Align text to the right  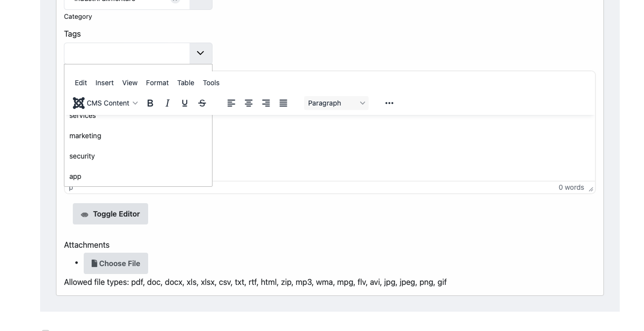[x=266, y=103]
